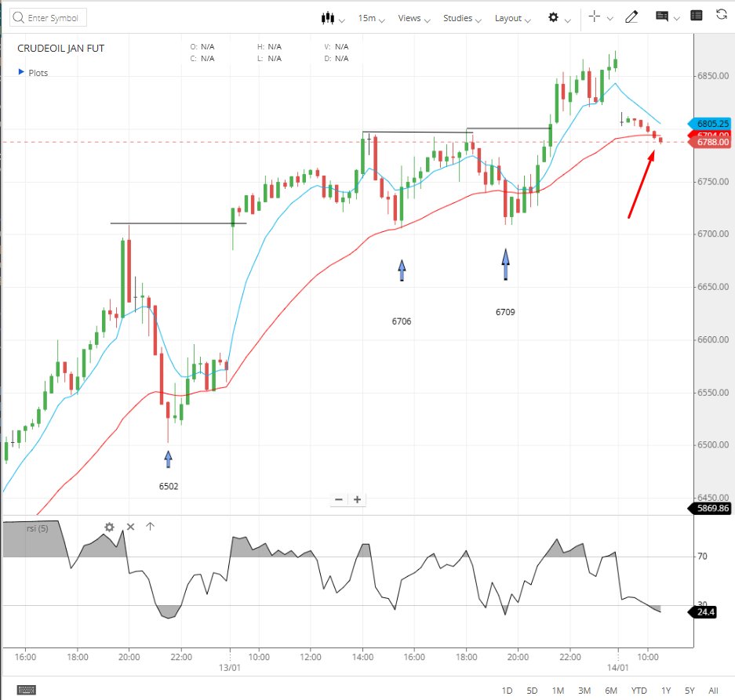Select the 5D range
735x700 pixels.
532,691
